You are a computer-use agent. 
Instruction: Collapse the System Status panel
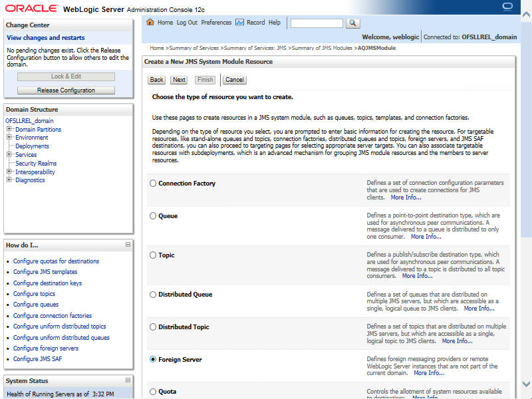point(128,380)
